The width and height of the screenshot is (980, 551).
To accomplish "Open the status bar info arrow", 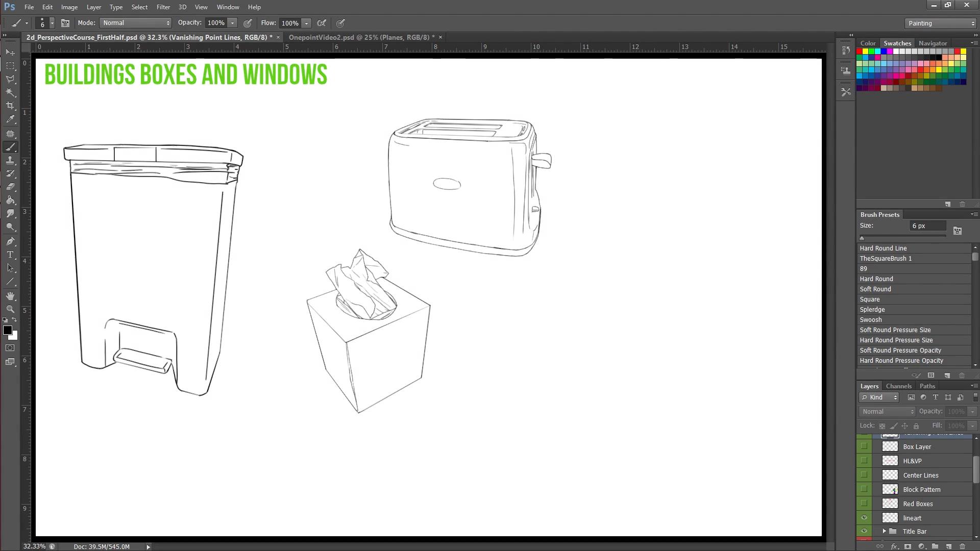I will (148, 546).
